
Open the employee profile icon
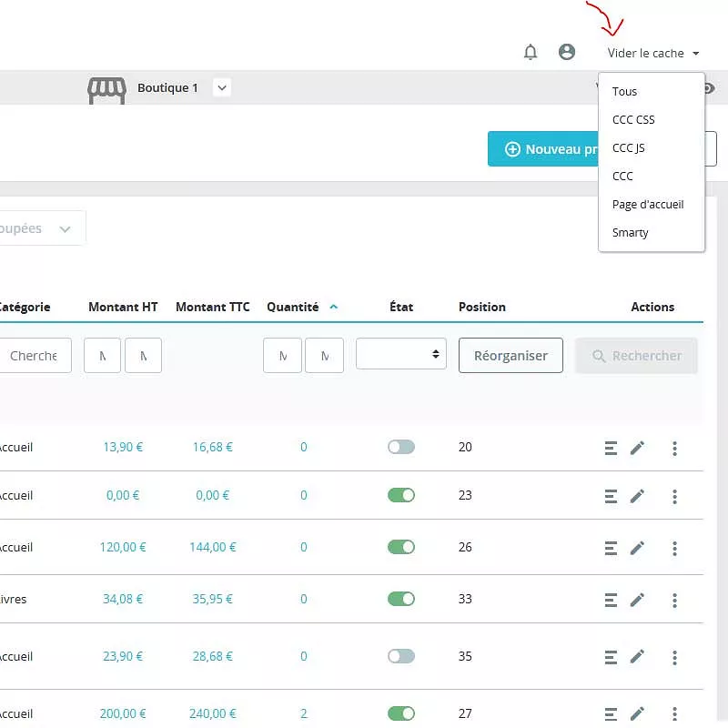coord(566,52)
